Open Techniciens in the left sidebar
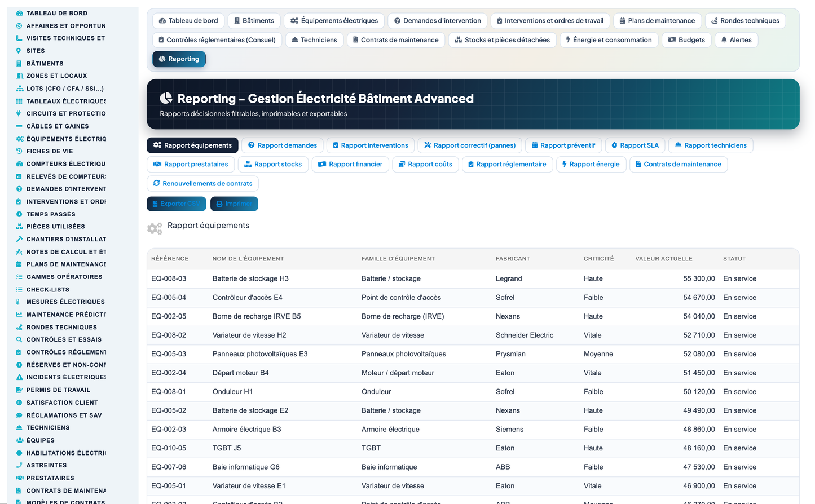815x504 pixels. click(x=48, y=428)
